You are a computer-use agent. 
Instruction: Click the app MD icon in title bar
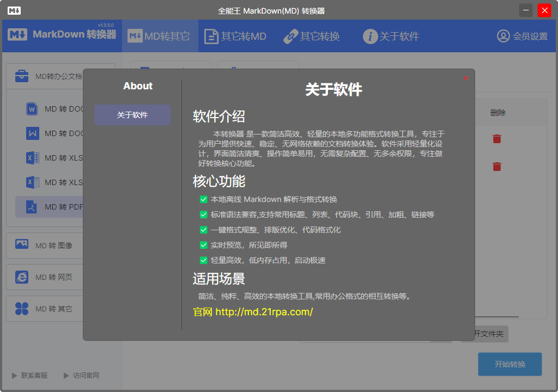pyautogui.click(x=14, y=11)
